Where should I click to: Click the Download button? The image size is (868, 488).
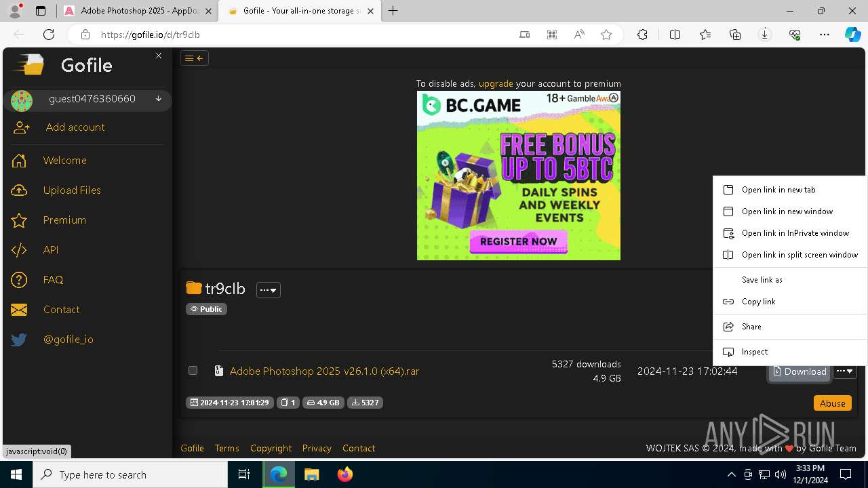coord(800,371)
